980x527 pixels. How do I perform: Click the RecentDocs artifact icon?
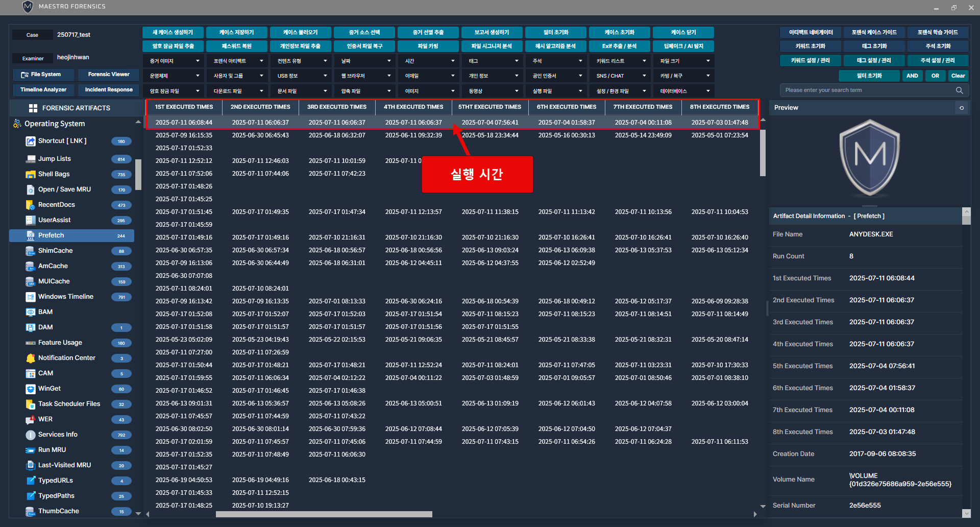pos(30,205)
